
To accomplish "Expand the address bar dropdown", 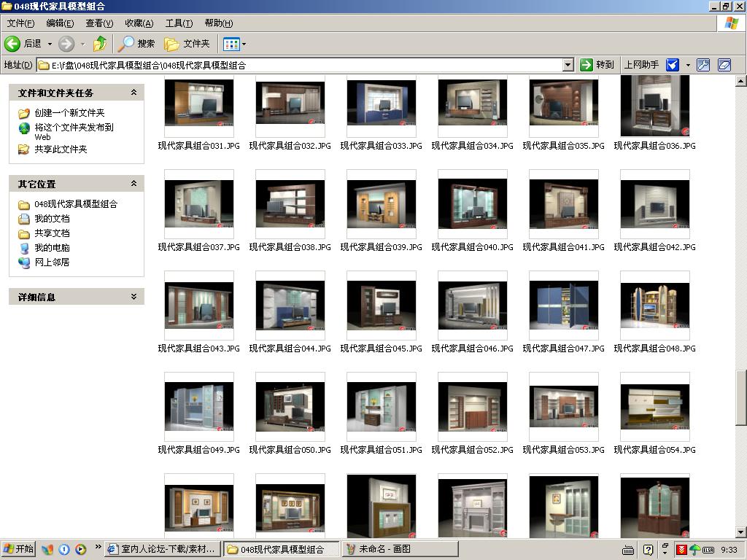I will click(568, 65).
